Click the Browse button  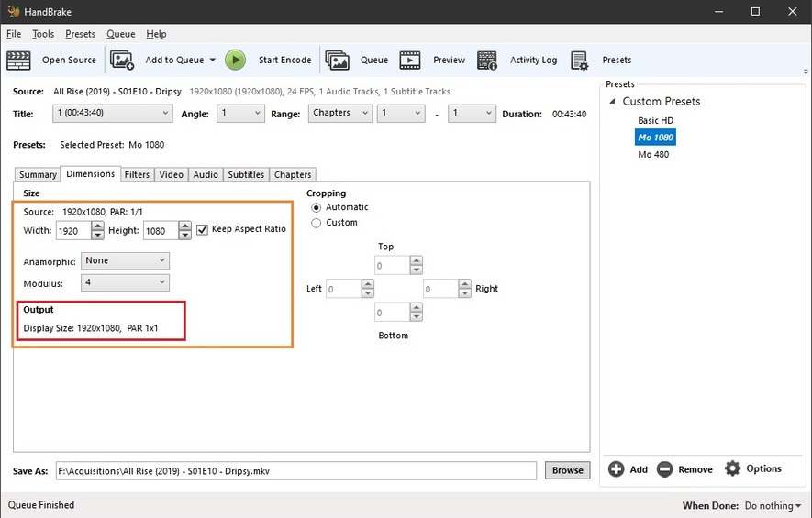tap(567, 470)
